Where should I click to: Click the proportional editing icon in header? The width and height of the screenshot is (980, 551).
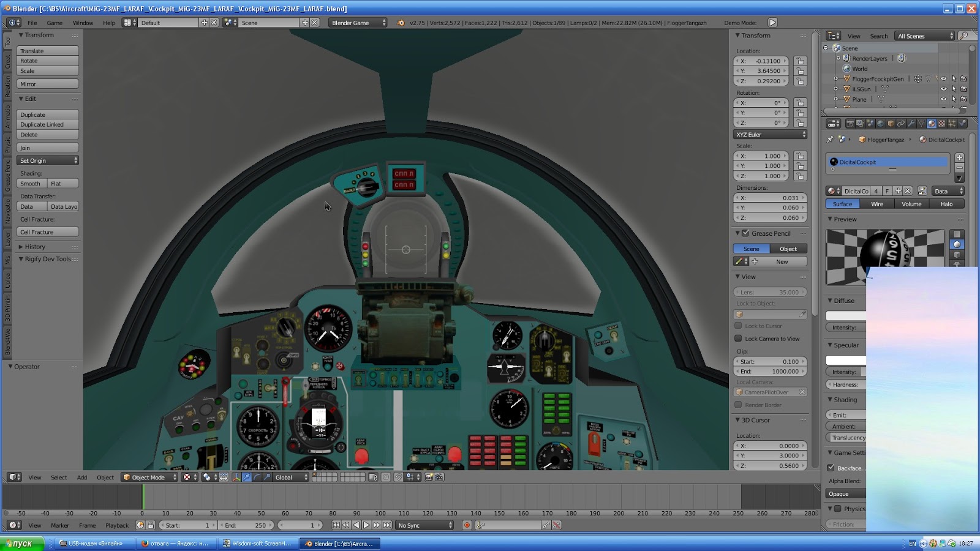coord(386,478)
